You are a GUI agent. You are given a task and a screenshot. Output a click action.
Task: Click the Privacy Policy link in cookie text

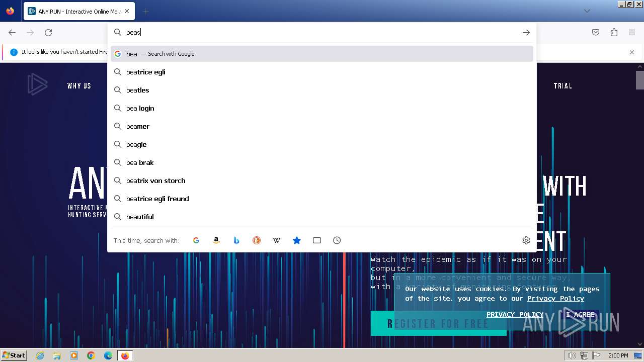(555, 298)
